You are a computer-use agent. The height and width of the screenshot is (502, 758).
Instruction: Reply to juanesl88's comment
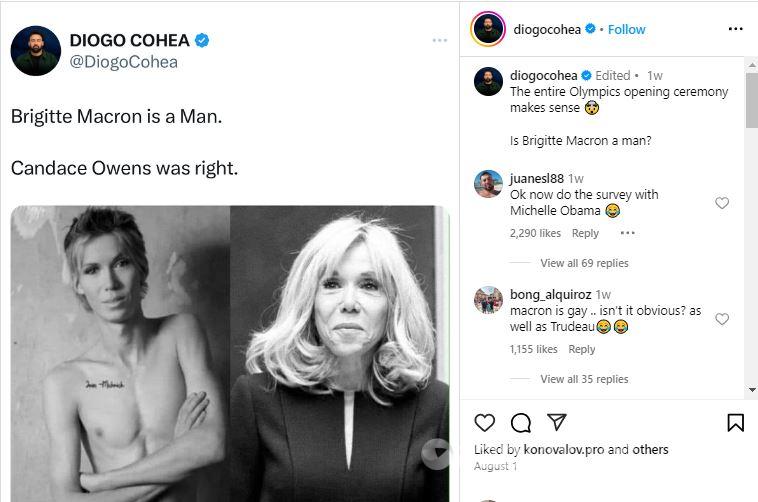tap(585, 233)
